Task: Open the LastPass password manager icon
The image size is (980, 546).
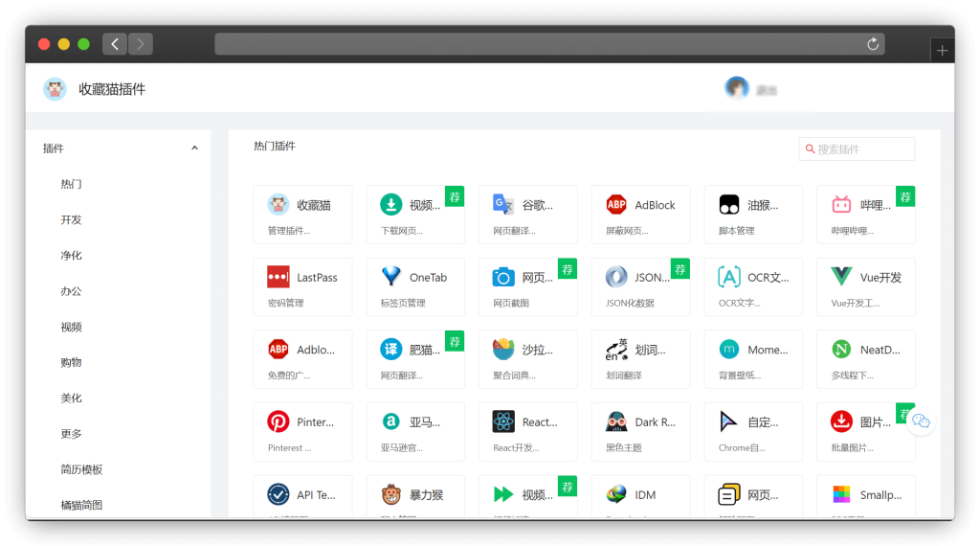Action: [x=278, y=278]
